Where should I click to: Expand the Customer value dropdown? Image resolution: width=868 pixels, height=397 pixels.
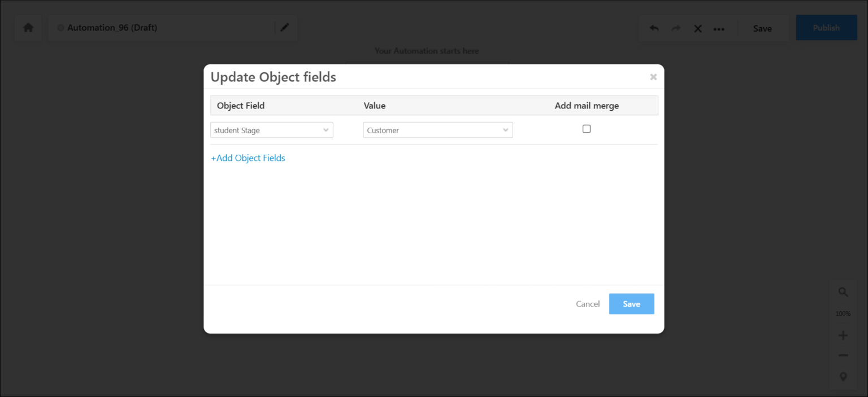tap(438, 130)
